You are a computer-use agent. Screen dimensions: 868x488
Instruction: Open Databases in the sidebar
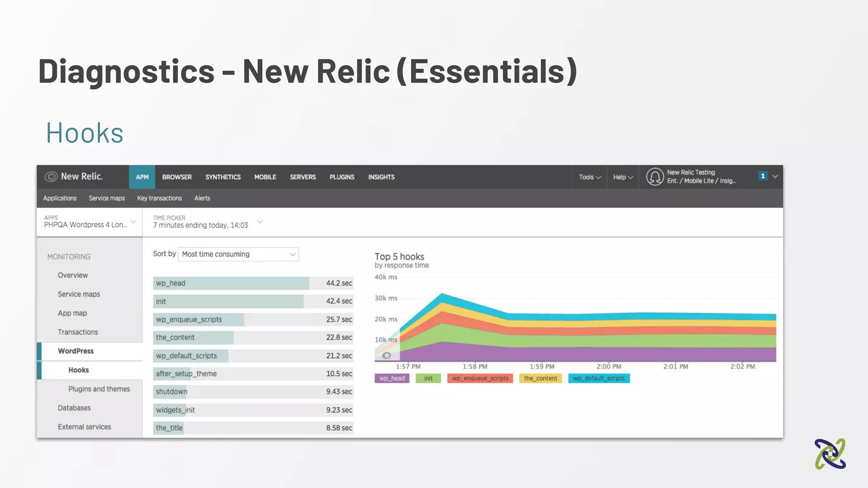(x=74, y=408)
